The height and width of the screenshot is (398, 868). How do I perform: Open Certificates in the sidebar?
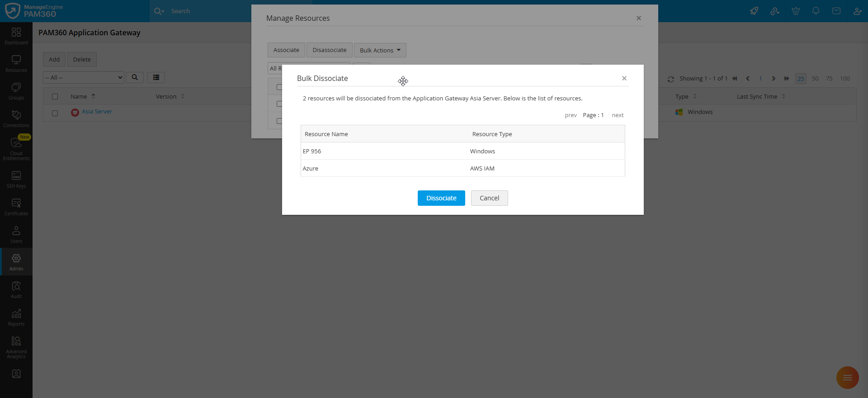[x=16, y=207]
